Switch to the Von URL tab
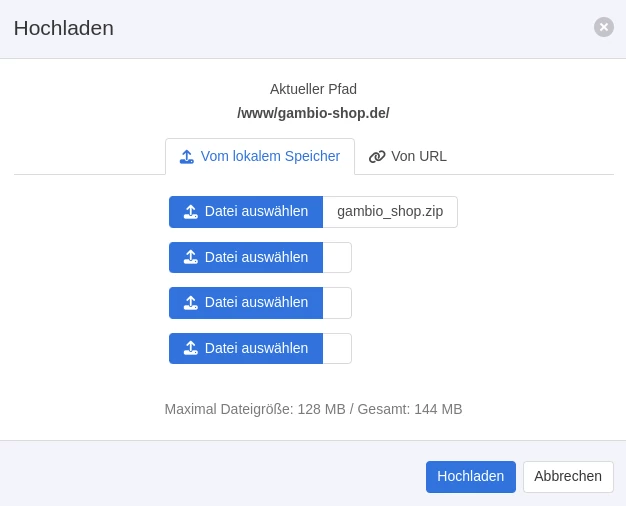 (408, 157)
